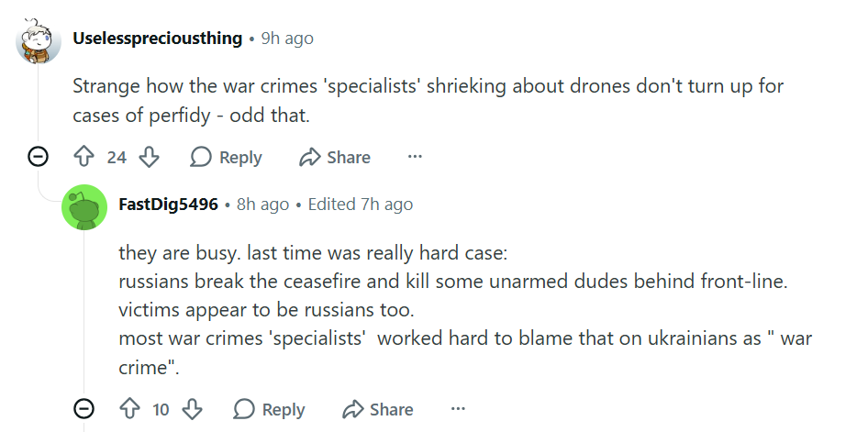The width and height of the screenshot is (868, 432).
Task: Open FastDig5496's user profile
Action: click(x=169, y=204)
